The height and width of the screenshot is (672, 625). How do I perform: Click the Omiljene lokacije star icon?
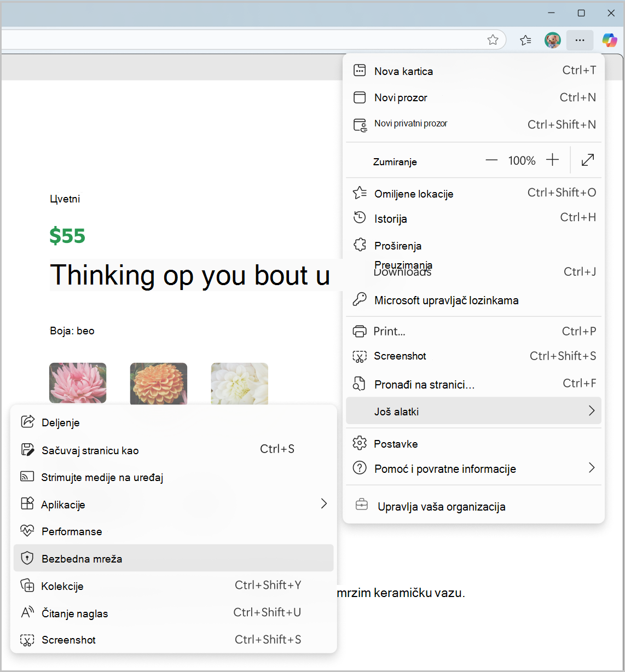(x=360, y=193)
